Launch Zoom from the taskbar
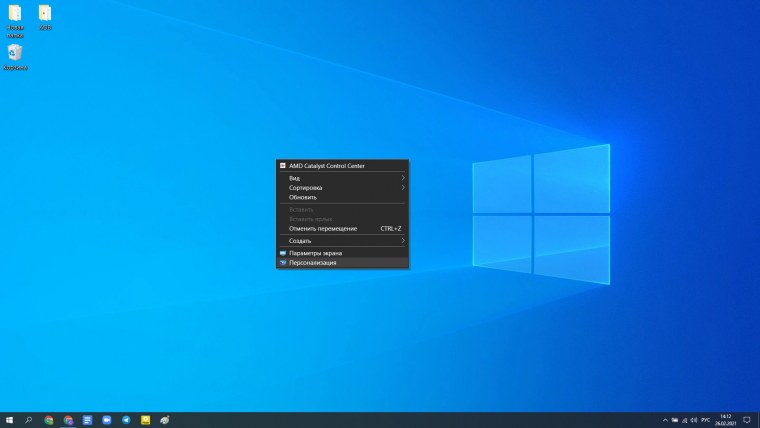 click(107, 420)
